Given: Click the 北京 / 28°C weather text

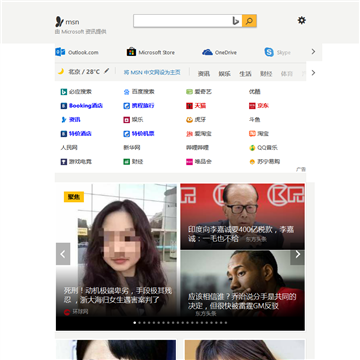Looking at the screenshot, I should tap(84, 71).
